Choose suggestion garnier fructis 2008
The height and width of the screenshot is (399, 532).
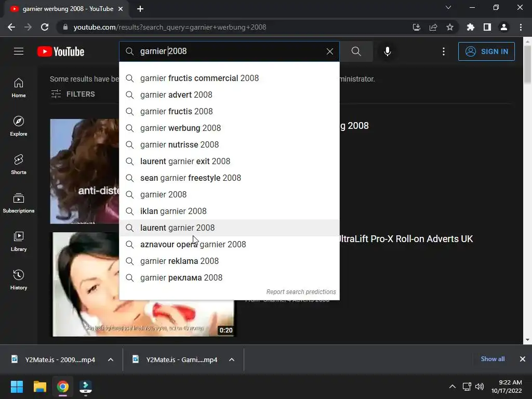pos(229,111)
